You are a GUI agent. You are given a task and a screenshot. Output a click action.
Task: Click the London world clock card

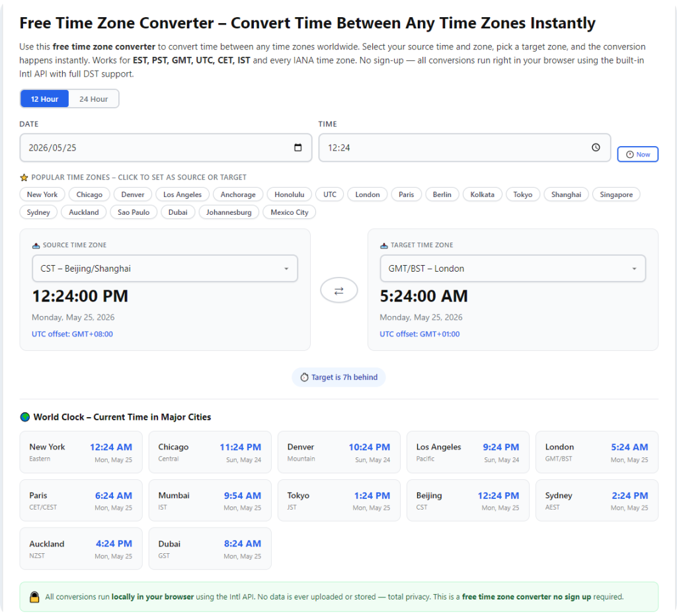597,452
